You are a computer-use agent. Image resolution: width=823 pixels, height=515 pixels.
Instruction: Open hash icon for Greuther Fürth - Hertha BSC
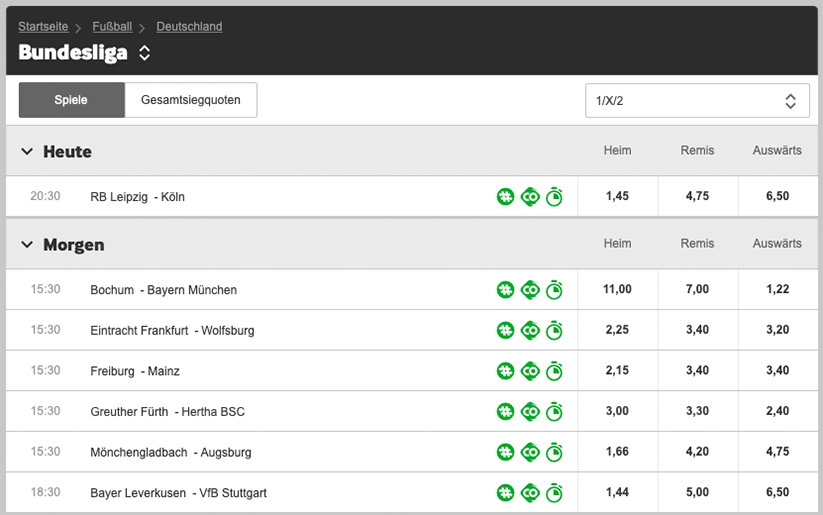[505, 412]
